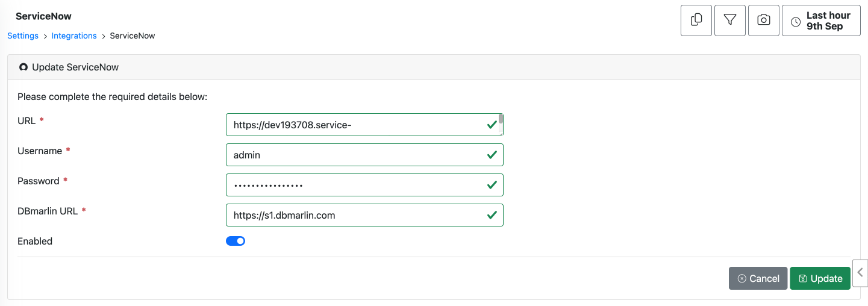Open the filter funnel button

click(730, 20)
